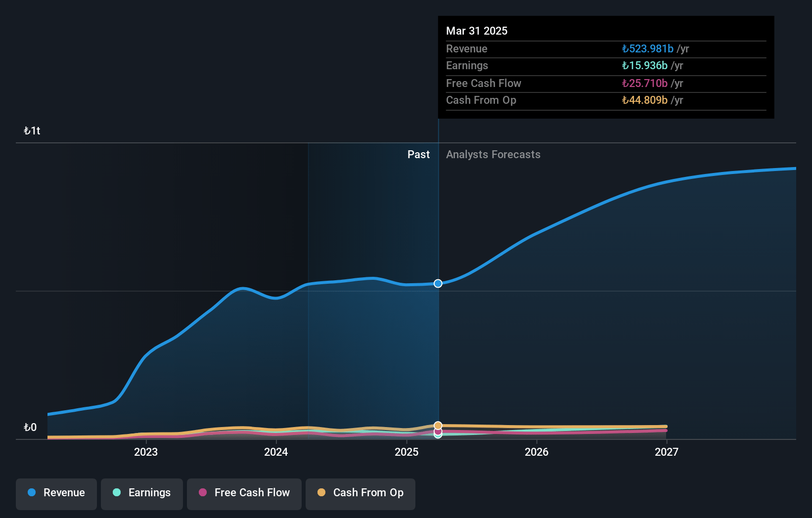This screenshot has width=812, height=518.
Task: Click the Mar 31 2025 tooltip date
Action: click(x=477, y=31)
